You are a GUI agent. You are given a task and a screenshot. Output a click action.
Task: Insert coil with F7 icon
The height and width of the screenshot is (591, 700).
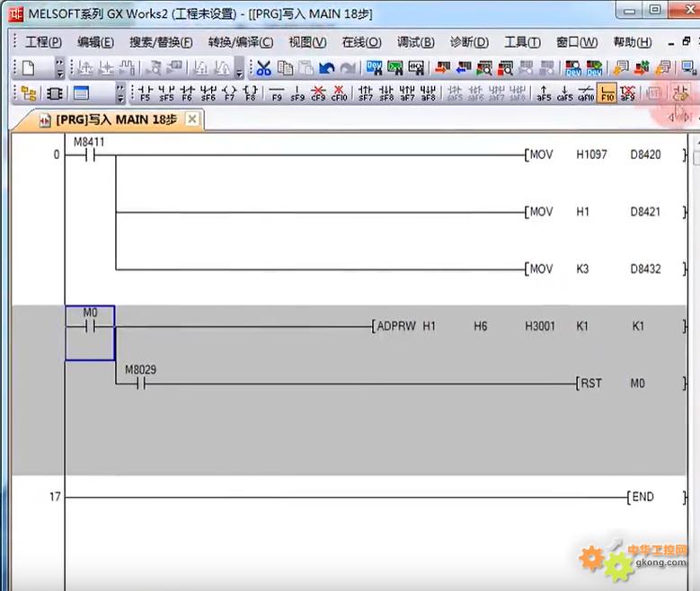[228, 93]
